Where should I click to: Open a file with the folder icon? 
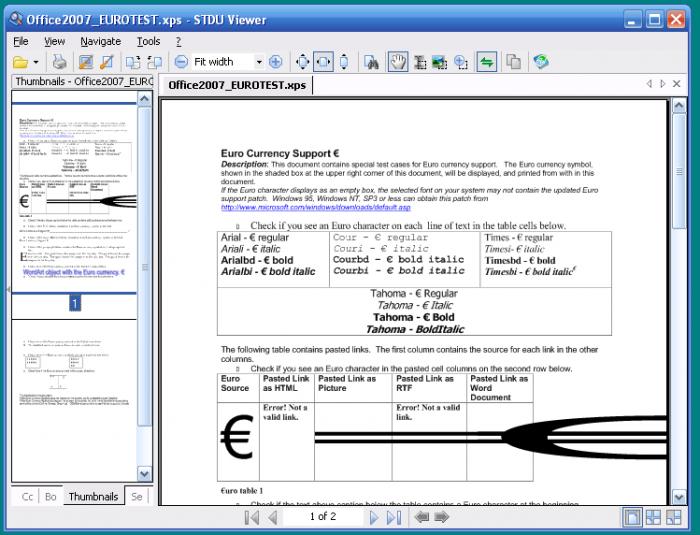click(20, 62)
